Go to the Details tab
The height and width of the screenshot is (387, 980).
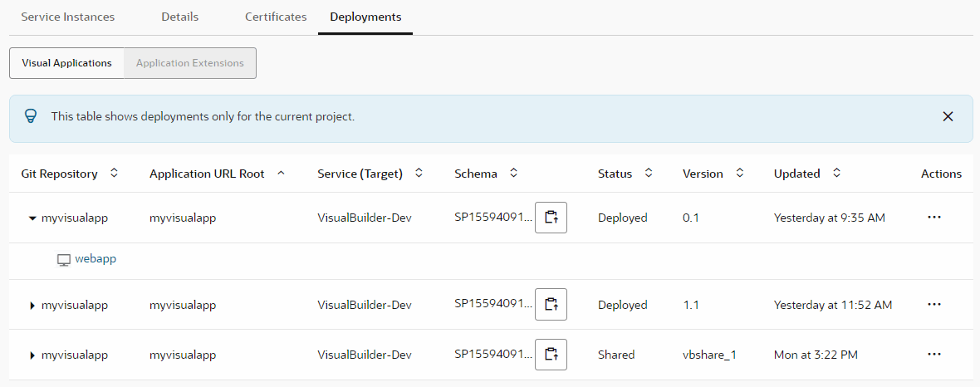[179, 17]
